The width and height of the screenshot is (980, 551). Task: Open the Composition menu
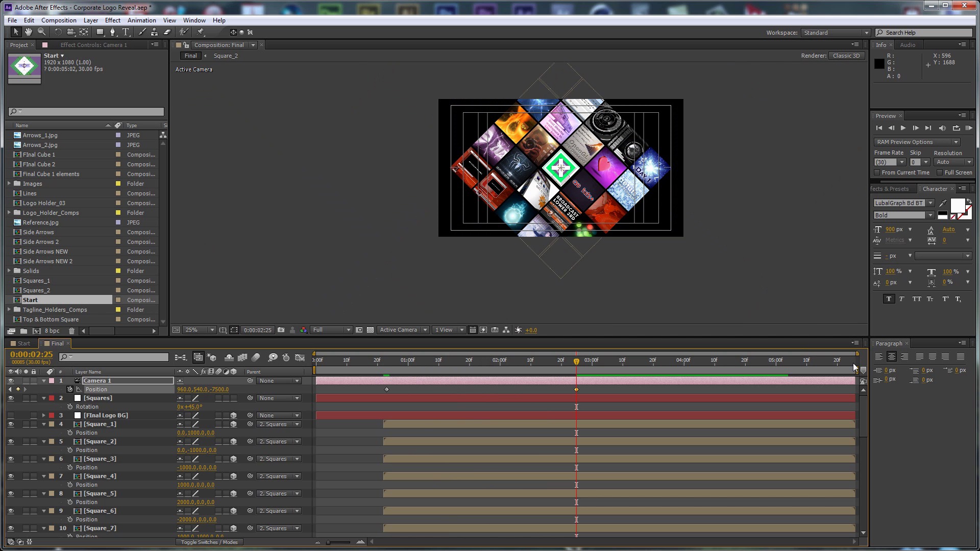click(x=59, y=20)
